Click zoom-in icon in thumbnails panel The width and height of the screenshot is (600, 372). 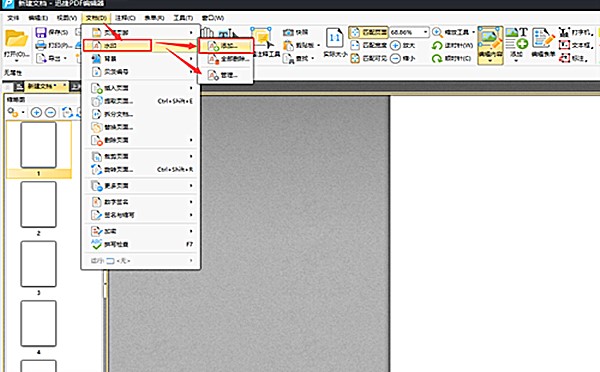36,113
